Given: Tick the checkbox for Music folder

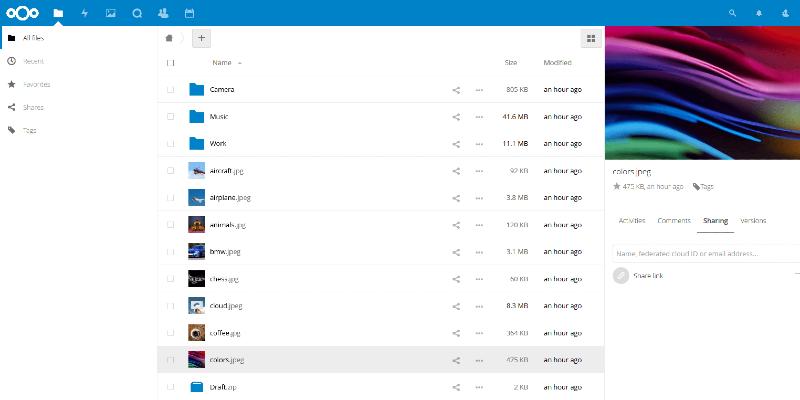Looking at the screenshot, I should pos(171,117).
